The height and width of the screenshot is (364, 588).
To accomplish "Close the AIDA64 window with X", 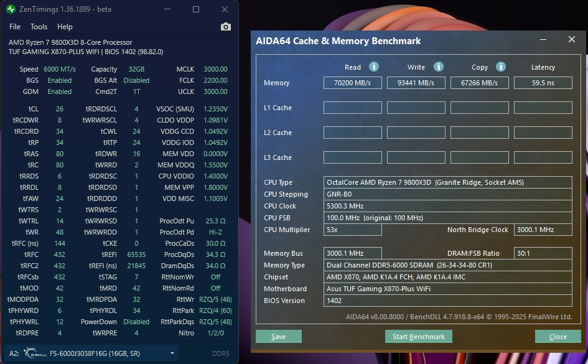I will point(571,39).
